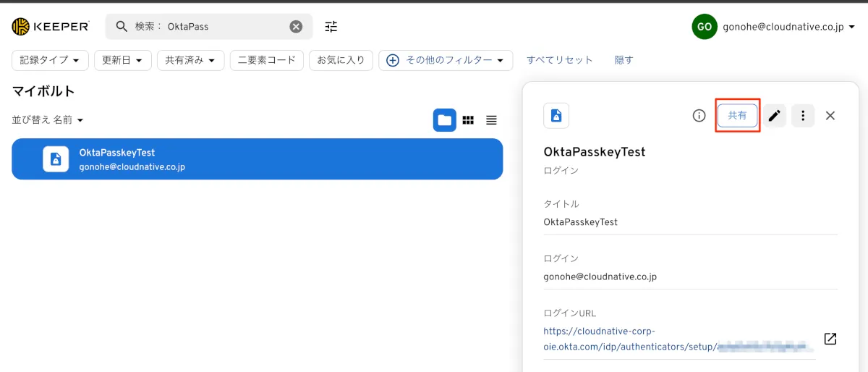Image resolution: width=868 pixels, height=372 pixels.
Task: Open the 更新日 filter dropdown
Action: coord(122,60)
